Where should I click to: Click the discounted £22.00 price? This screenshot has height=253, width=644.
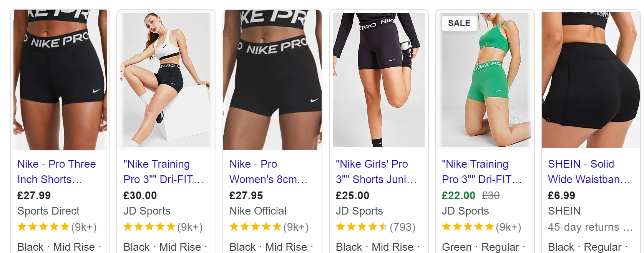458,195
